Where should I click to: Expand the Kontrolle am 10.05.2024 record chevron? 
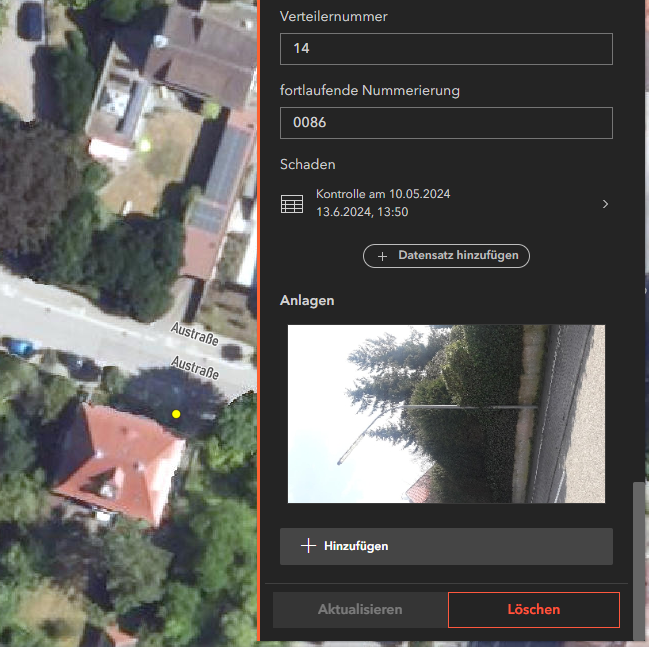[x=605, y=204]
